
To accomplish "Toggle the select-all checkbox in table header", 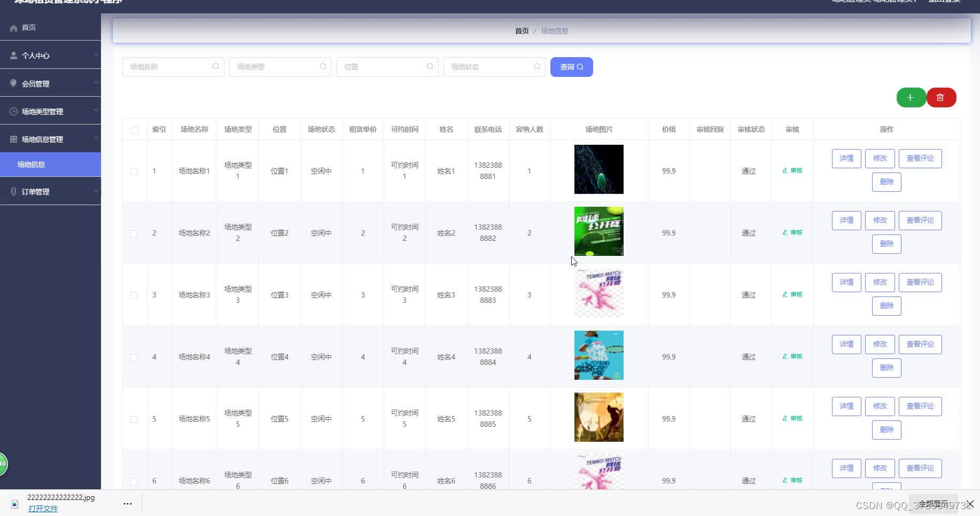I will 135,130.
